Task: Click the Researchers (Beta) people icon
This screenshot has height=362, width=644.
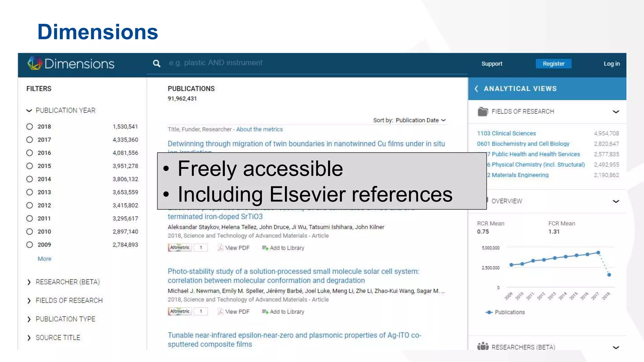Action: pyautogui.click(x=483, y=346)
